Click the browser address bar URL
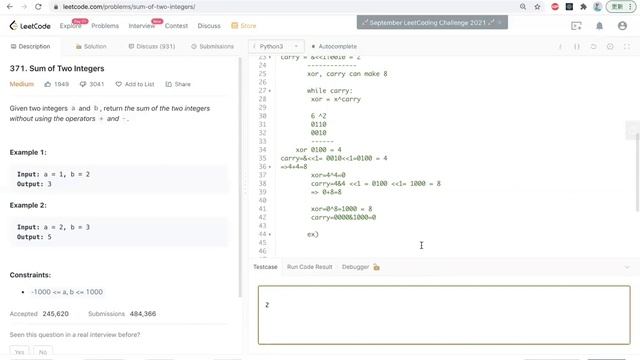Viewport: 640px width, 360px height. pyautogui.click(x=129, y=7)
